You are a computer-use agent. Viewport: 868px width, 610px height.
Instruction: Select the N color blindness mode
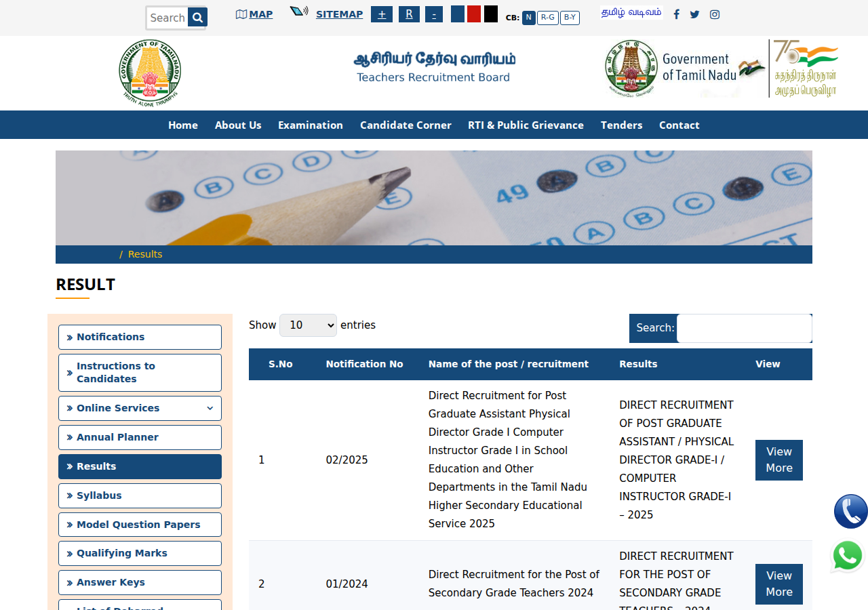529,18
